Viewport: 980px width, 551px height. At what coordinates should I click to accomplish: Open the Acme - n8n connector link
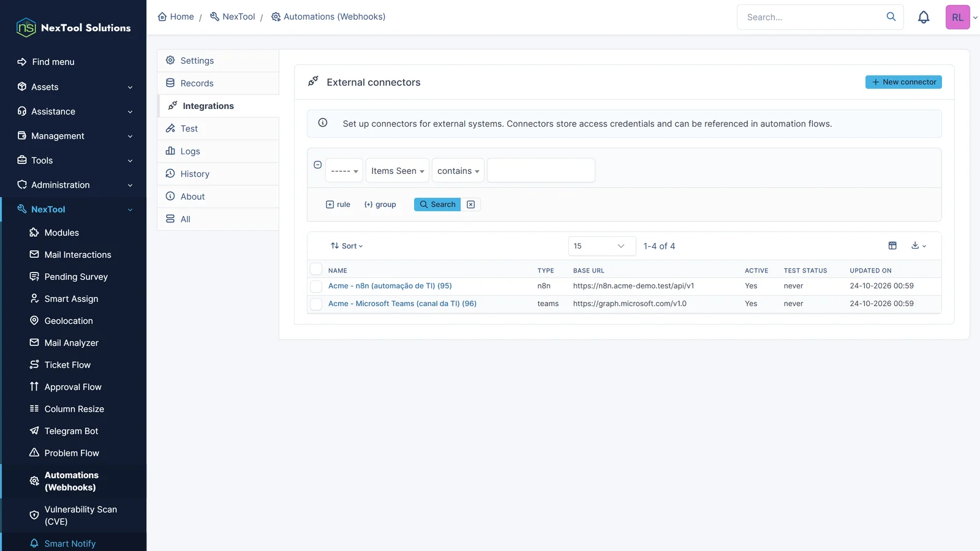click(x=390, y=286)
